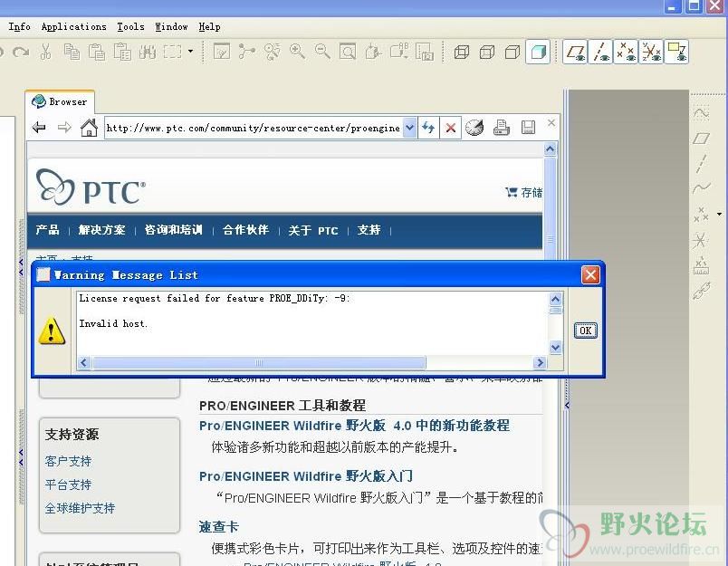The height and width of the screenshot is (566, 728).
Task: Open the 支持 navigation link
Action: (x=369, y=230)
